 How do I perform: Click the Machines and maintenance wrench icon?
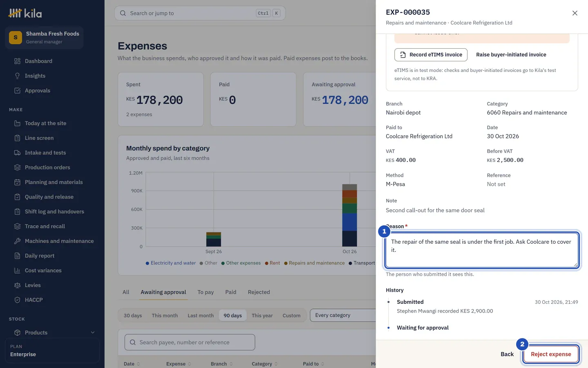coord(17,241)
